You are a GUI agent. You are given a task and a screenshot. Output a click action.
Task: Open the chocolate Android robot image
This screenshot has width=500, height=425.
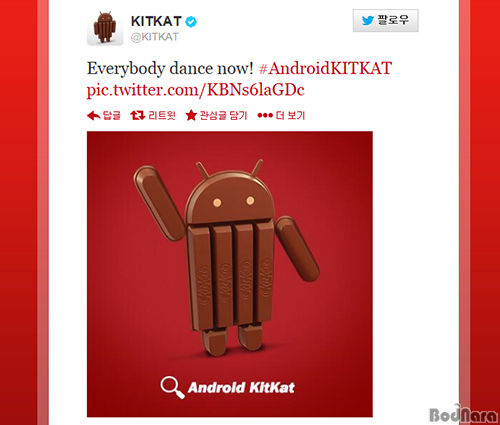(230, 274)
